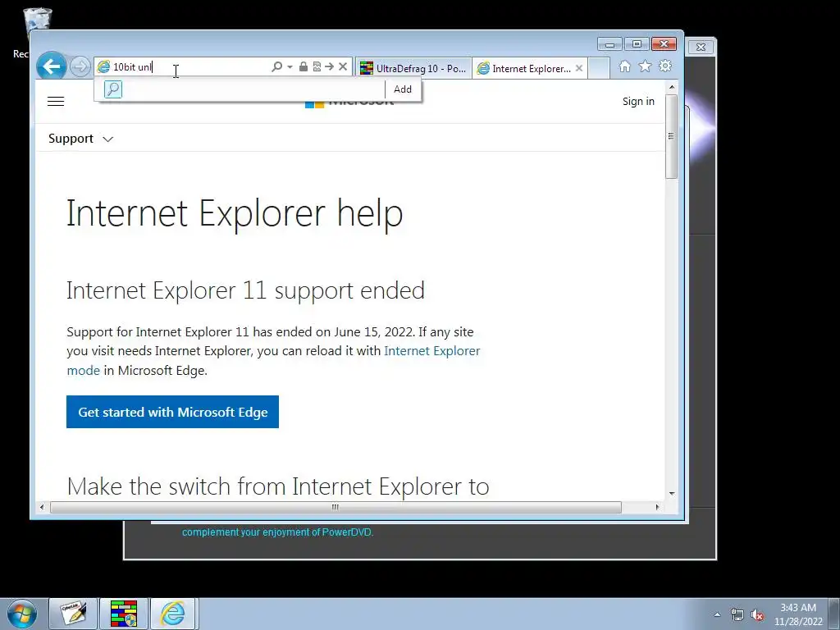This screenshot has height=630, width=840.
Task: Click Internet Explorer 11 support ended heading
Action: click(245, 290)
